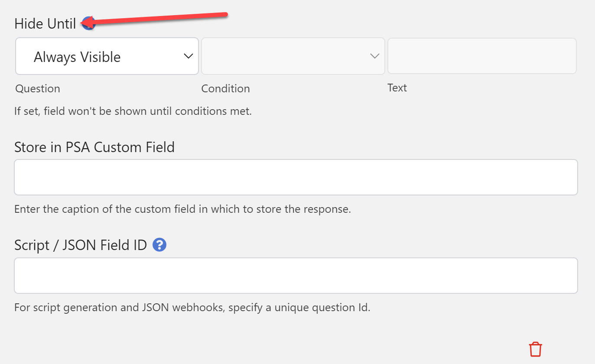595x364 pixels.
Task: Click the Store in PSA Custom Field input
Action: pos(296,177)
